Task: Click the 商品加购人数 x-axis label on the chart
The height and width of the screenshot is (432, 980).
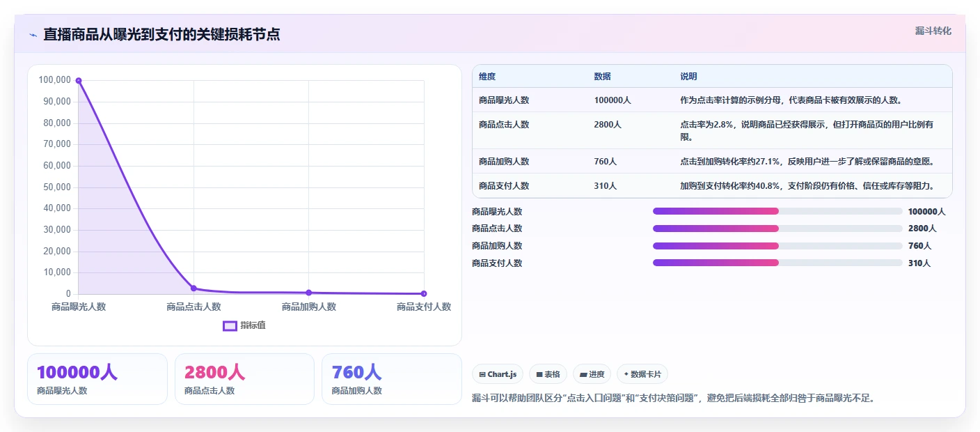Action: point(308,307)
